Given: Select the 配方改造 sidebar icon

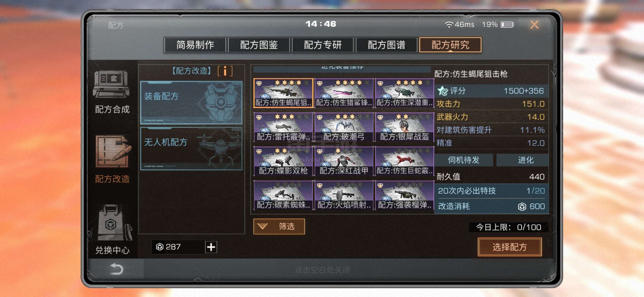Looking at the screenshot, I should point(113,151).
